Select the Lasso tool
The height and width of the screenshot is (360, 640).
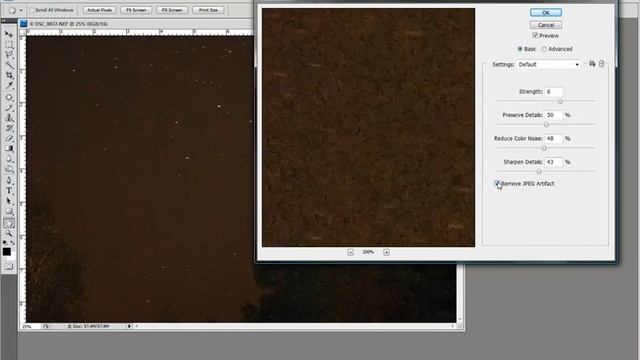(x=9, y=55)
